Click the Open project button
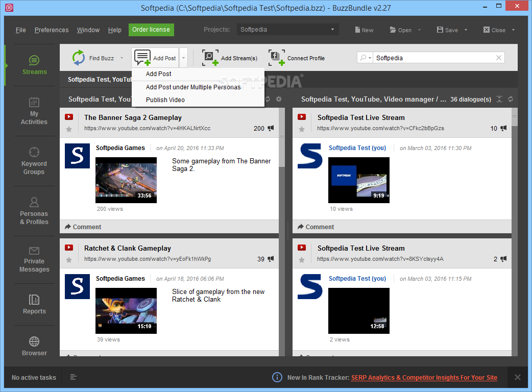This screenshot has width=532, height=392. pos(401,30)
